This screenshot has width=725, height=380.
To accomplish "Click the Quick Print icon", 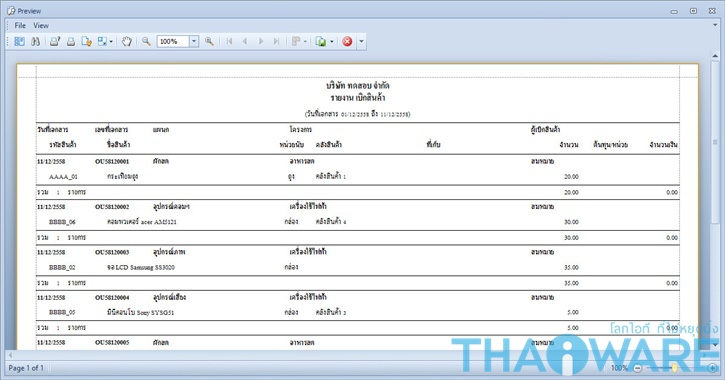I will pos(71,42).
